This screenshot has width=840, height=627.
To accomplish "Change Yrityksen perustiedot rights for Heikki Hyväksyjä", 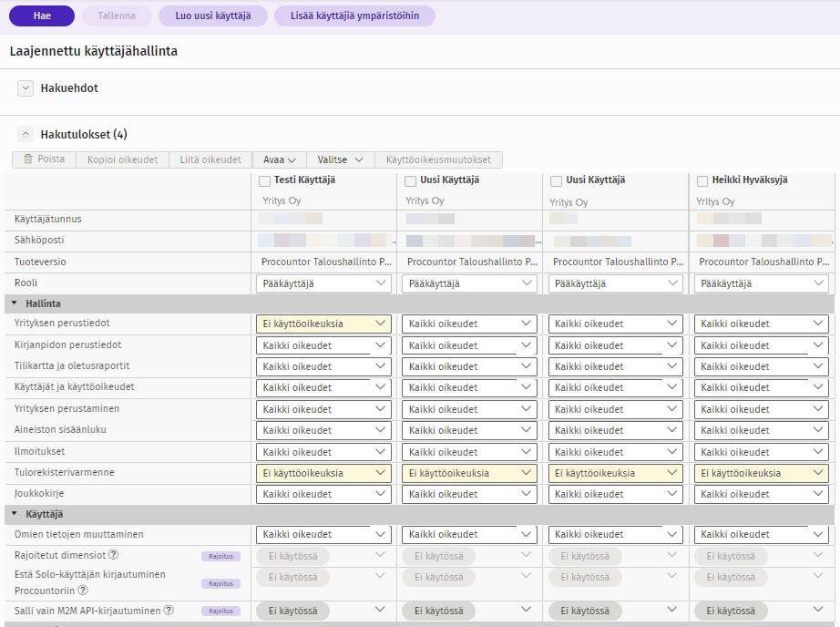I will pos(762,324).
